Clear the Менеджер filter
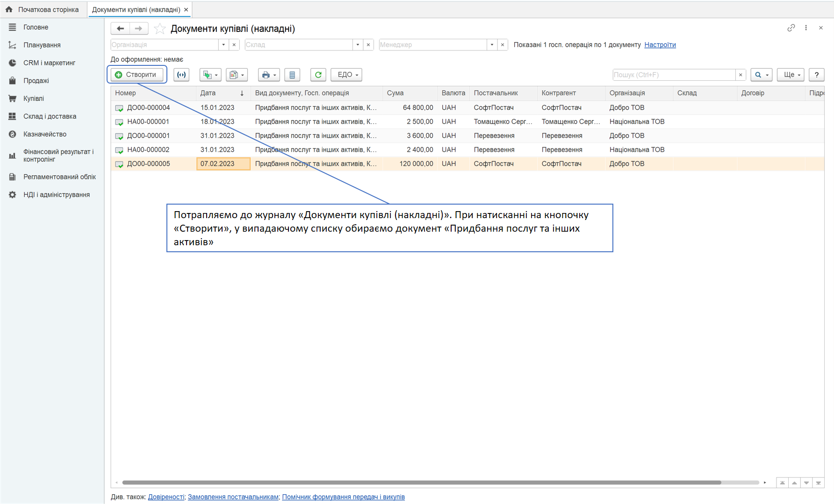834x504 pixels. [503, 45]
